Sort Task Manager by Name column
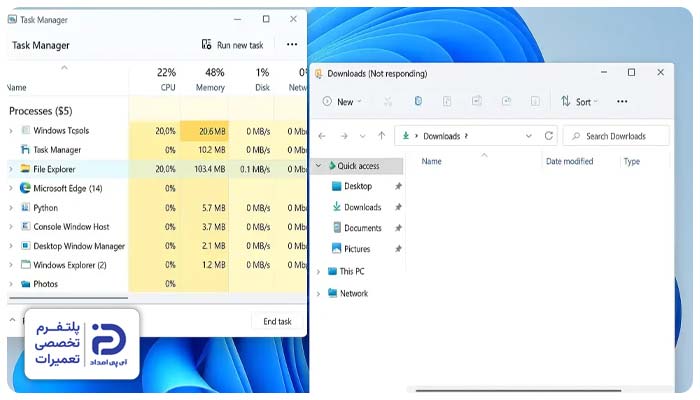 pos(17,88)
